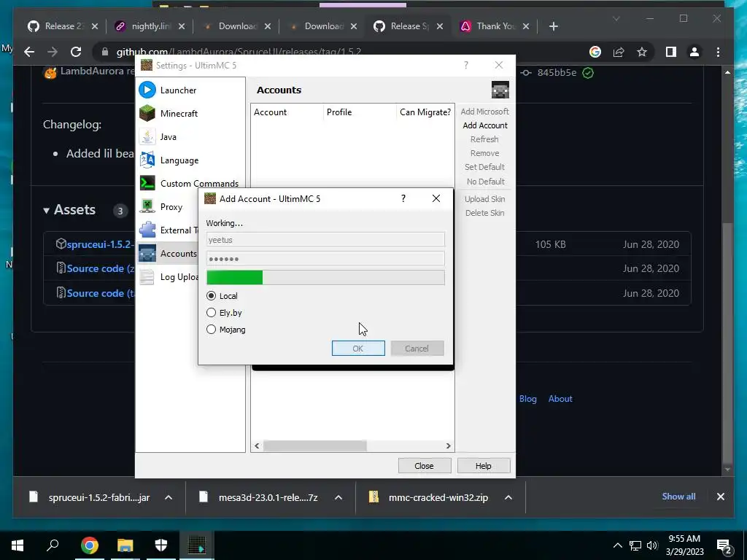Expand options for mmc-cracked-win32.zip download
This screenshot has height=560, width=747.
508,497
